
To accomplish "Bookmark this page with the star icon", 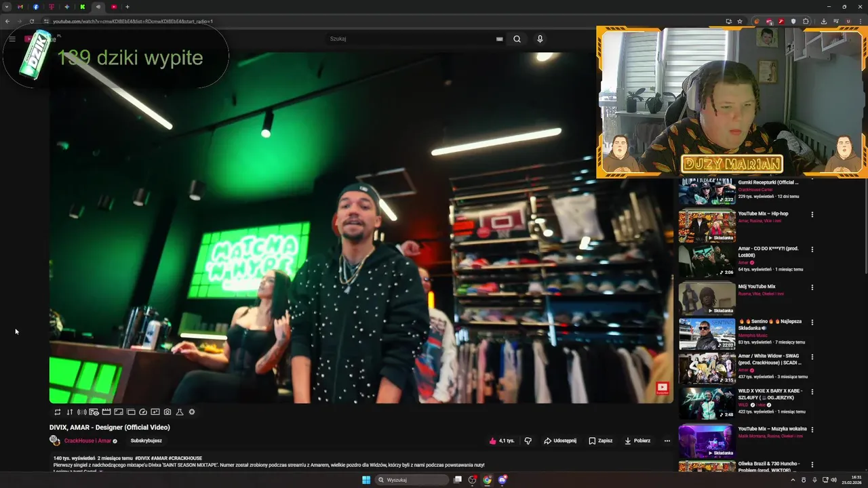I will (740, 22).
